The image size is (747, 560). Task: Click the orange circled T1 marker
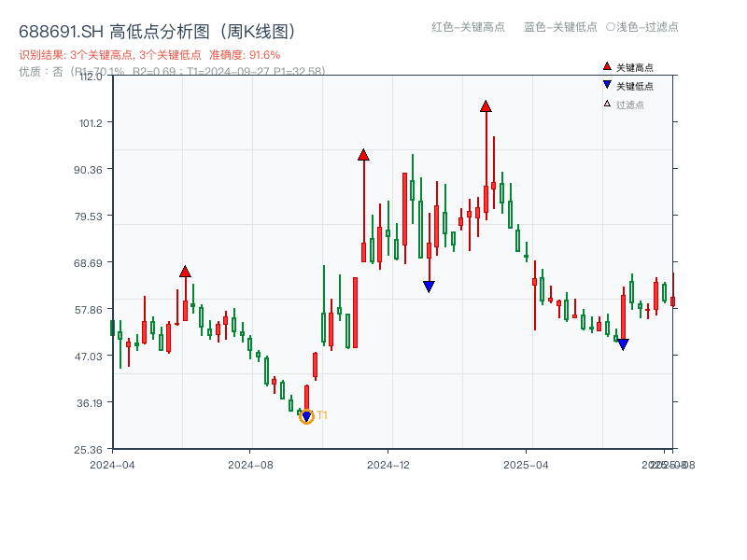305,415
